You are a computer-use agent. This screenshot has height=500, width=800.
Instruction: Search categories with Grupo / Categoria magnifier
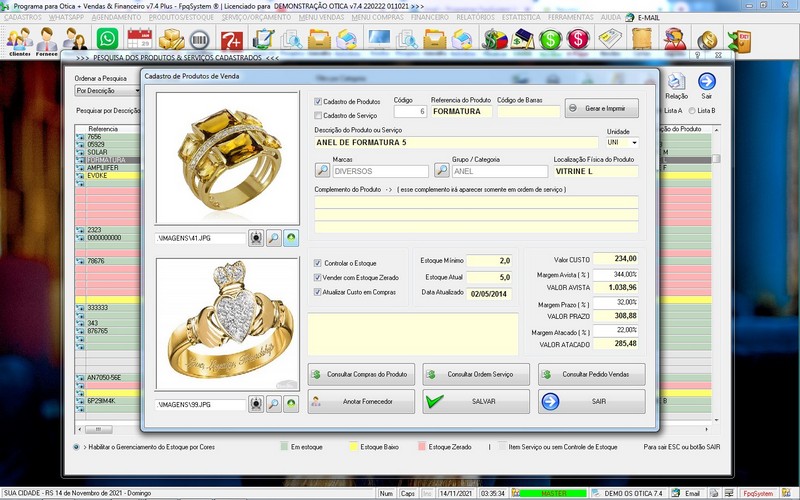(x=441, y=170)
